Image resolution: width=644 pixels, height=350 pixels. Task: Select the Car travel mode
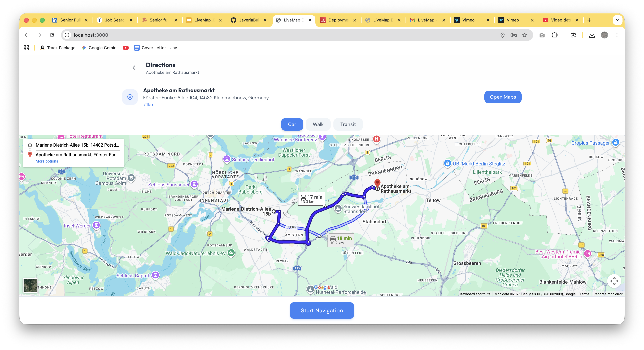tap(292, 124)
